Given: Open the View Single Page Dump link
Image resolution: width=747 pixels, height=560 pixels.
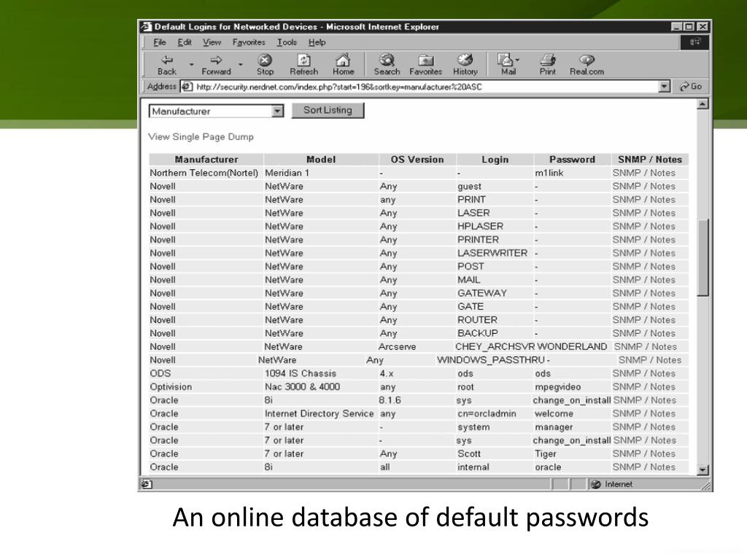Looking at the screenshot, I should [x=201, y=136].
